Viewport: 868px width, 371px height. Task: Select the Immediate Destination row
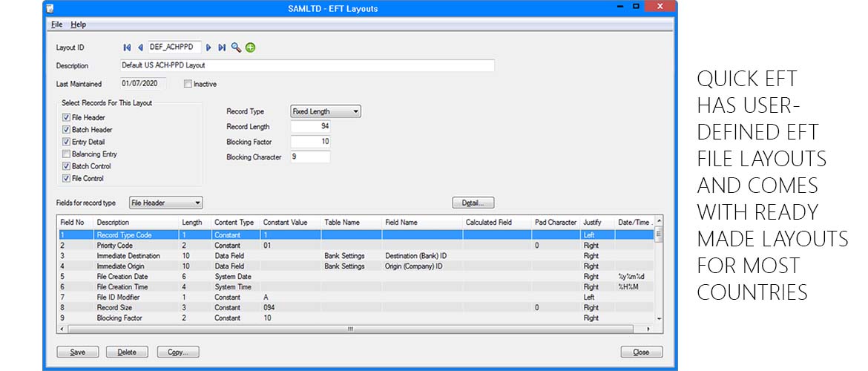point(356,256)
